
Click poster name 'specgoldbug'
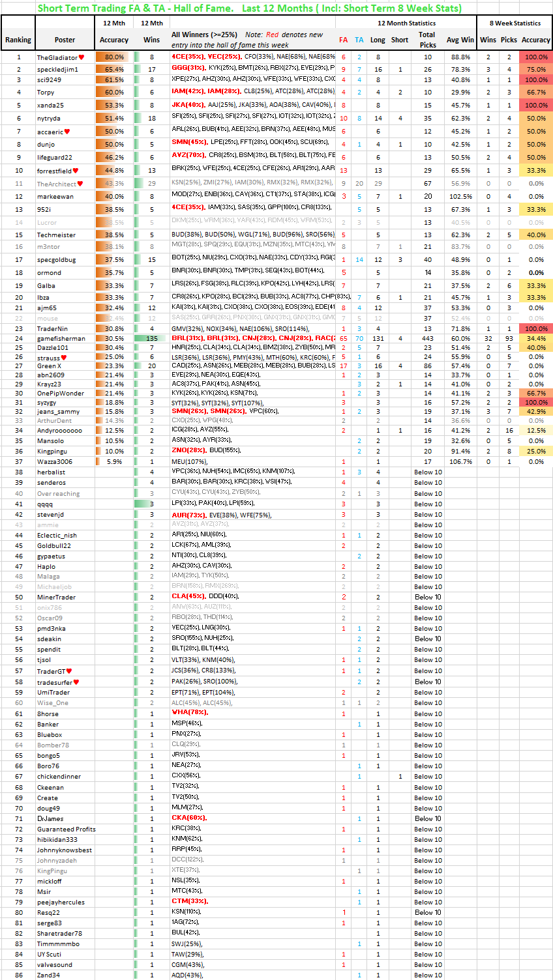[x=56, y=259]
